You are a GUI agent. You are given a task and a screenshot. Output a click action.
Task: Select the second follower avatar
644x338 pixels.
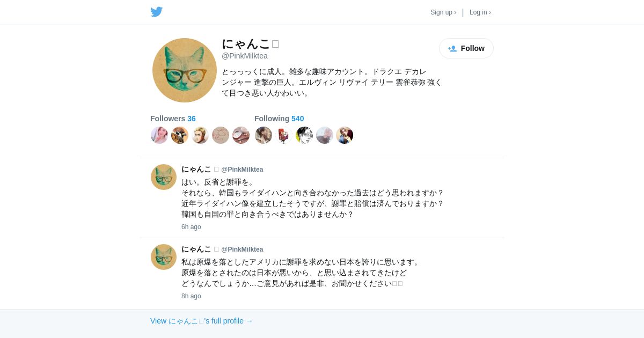click(180, 135)
